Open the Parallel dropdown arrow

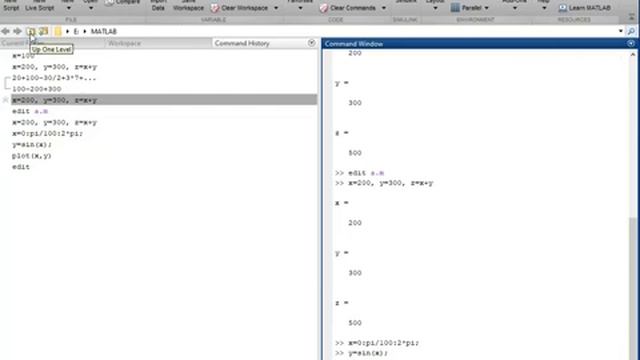(486, 8)
